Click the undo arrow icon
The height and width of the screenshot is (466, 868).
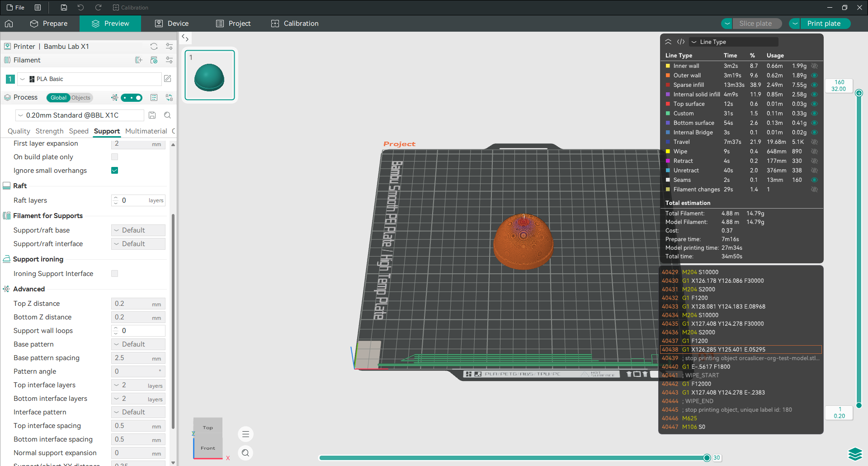(x=80, y=7)
